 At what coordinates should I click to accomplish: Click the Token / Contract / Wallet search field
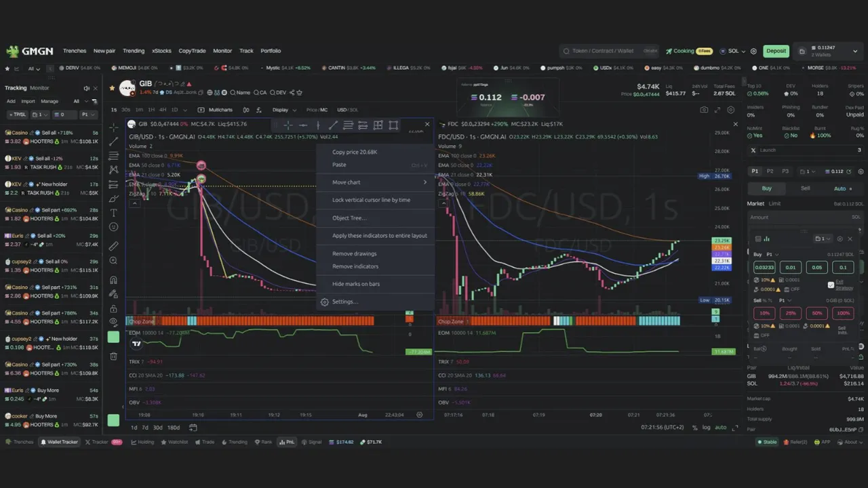pyautogui.click(x=609, y=51)
